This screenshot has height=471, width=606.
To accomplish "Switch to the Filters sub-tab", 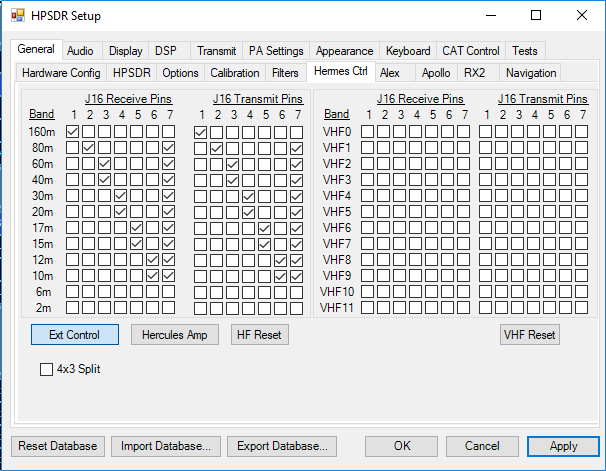I will point(285,73).
